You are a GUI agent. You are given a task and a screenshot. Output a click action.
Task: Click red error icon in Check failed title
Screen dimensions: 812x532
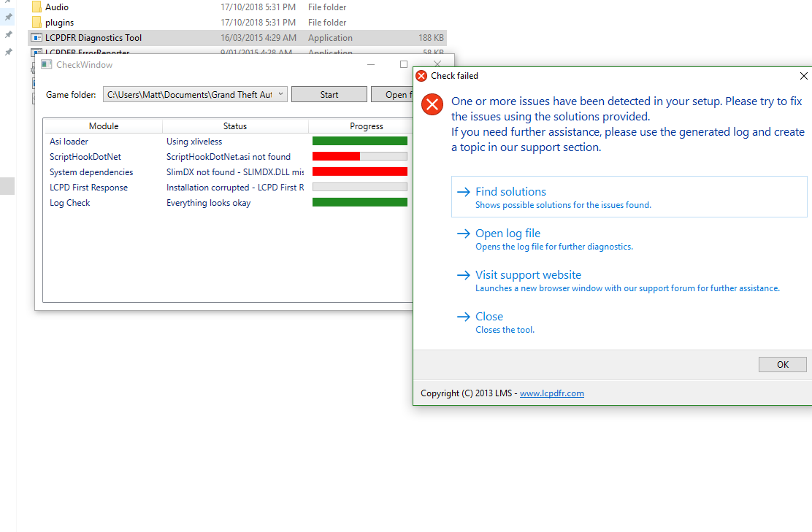pyautogui.click(x=421, y=76)
